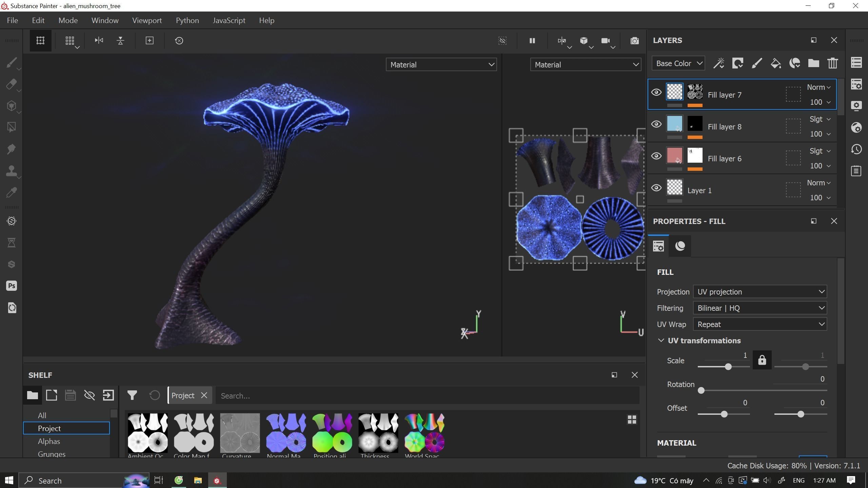Screen dimensions: 868x488
Task: Adjust the Rotation slider
Action: (x=701, y=390)
